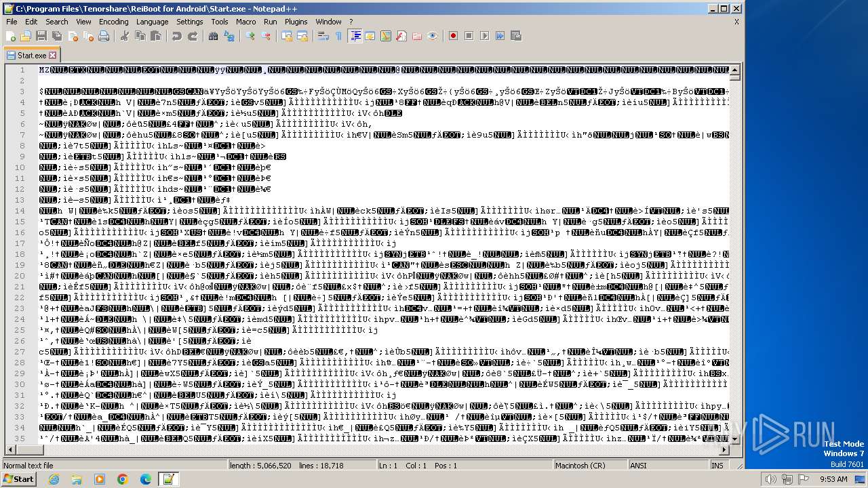Click the Zoom Out toolbar icon
868x488 pixels.
tap(266, 36)
